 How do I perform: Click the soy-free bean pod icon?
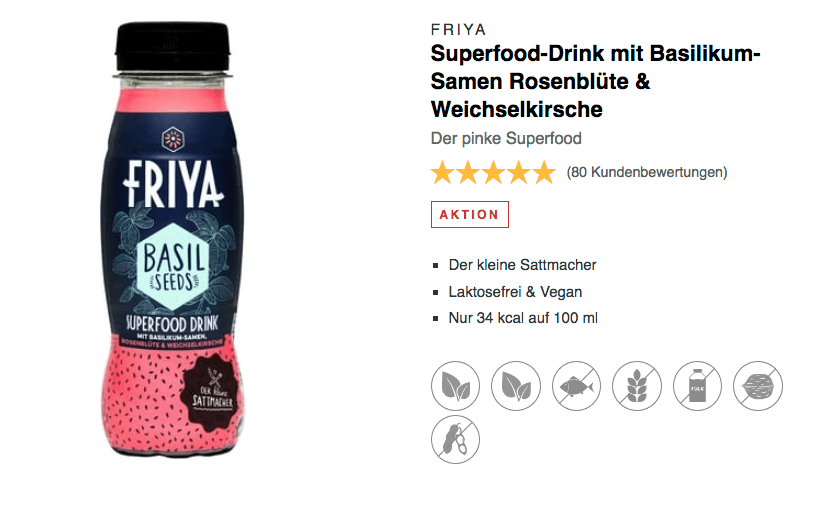point(456,439)
